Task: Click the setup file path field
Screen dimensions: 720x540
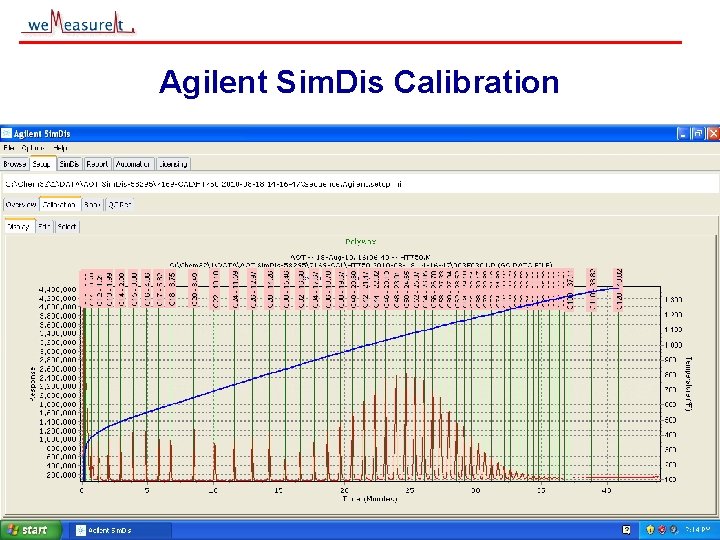Action: [x=360, y=184]
